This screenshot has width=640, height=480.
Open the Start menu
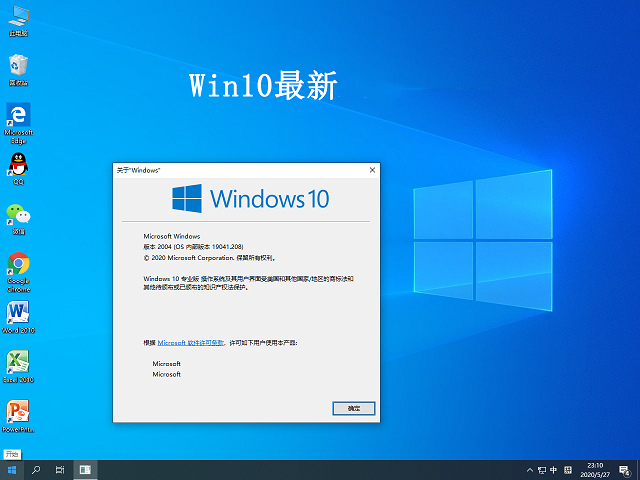coord(12,470)
